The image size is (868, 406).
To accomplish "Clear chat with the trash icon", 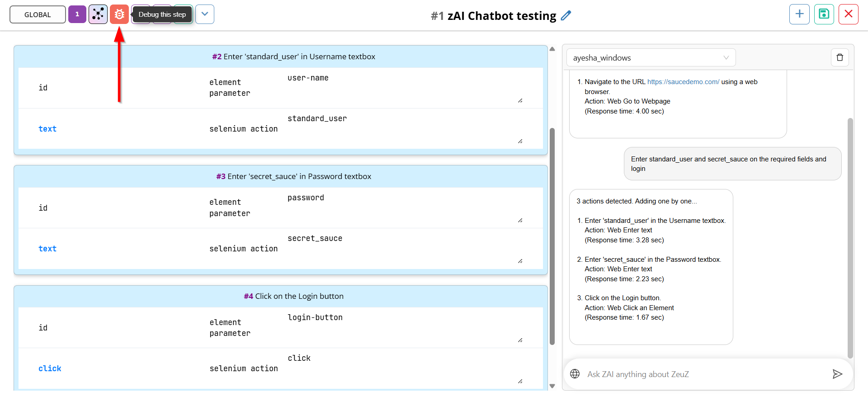I will coord(840,57).
